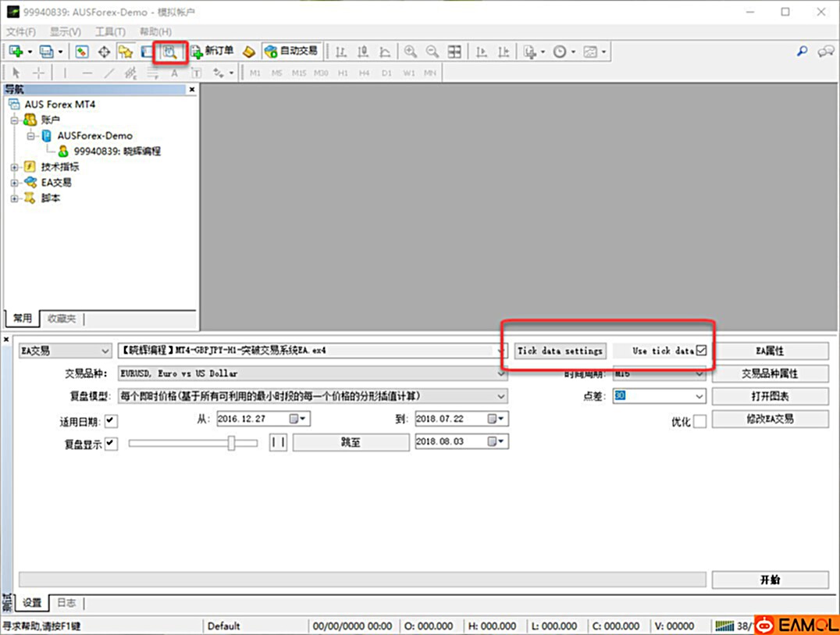The image size is (840, 635).
Task: Switch to the 收藏夹 tab
Action: (62, 319)
